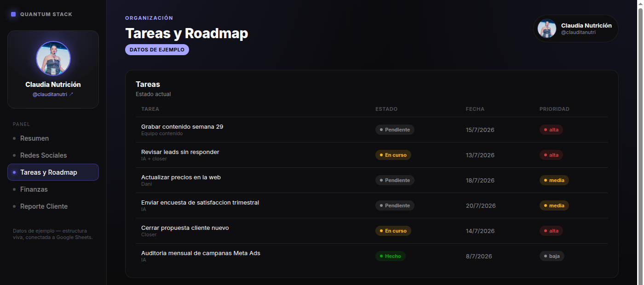Select task Cerrar propuesta cliente nuevo
The height and width of the screenshot is (285, 644).
tap(185, 228)
